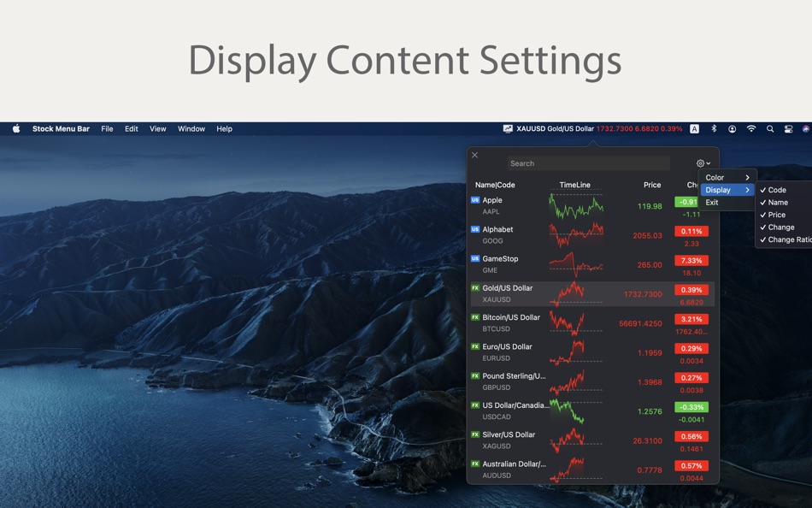The image size is (812, 508).
Task: Open the Apple menu
Action: pyautogui.click(x=16, y=128)
